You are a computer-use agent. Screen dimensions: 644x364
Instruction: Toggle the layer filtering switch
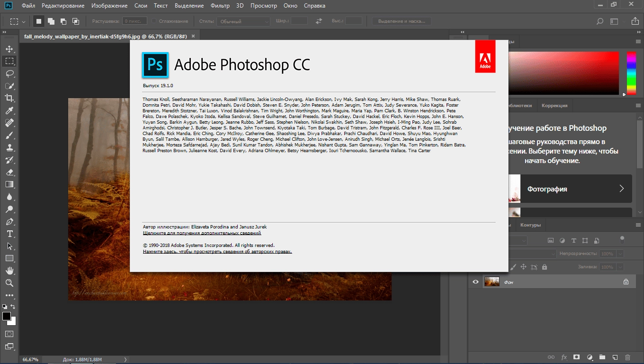[x=622, y=238]
